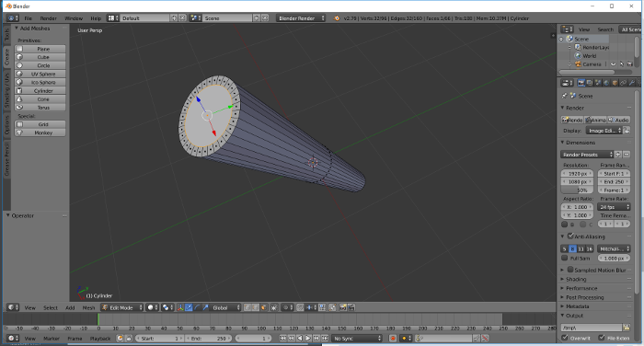
Task: Open the Global transform orientation dropdown
Action: click(x=225, y=307)
